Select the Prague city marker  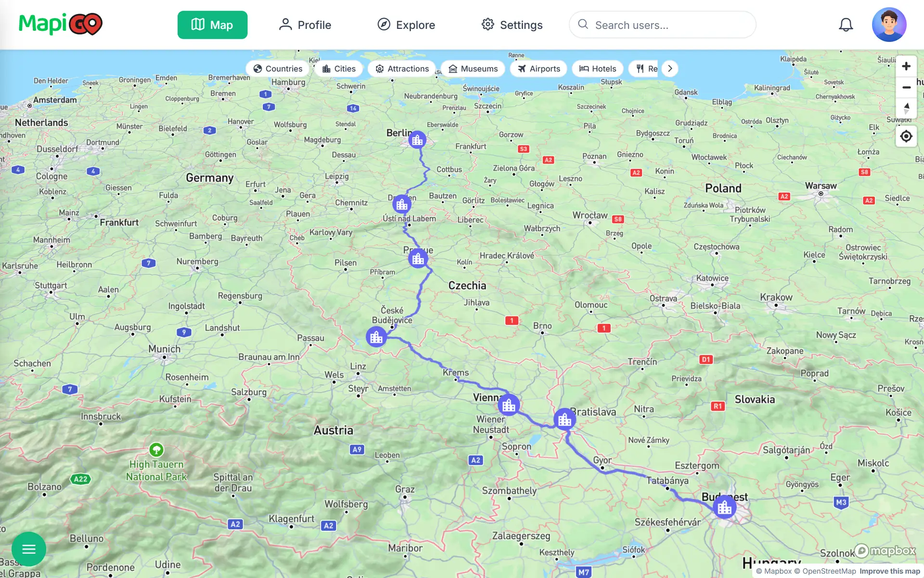(x=418, y=259)
